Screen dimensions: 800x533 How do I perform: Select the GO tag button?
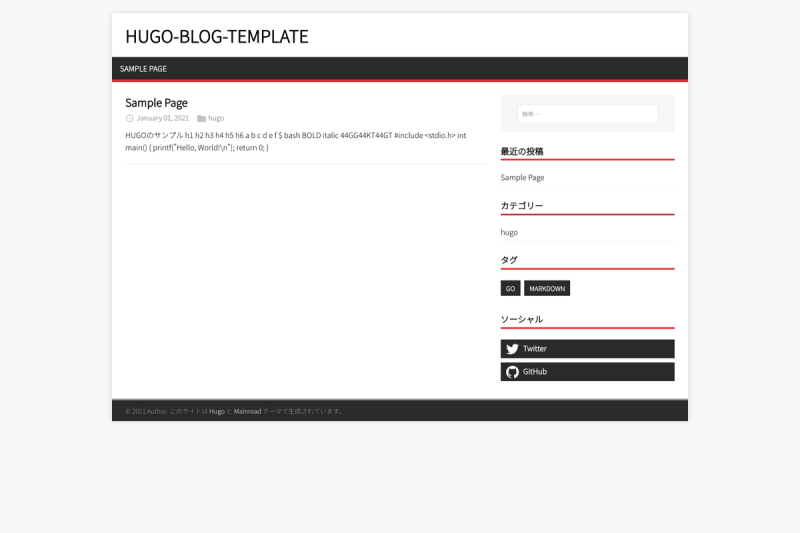point(510,288)
